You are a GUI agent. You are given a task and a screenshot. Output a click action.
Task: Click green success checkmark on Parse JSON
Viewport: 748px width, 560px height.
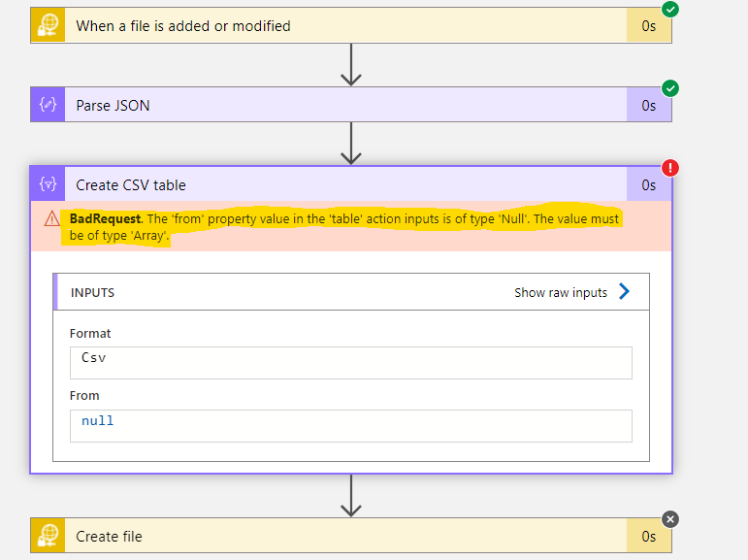pos(670,88)
